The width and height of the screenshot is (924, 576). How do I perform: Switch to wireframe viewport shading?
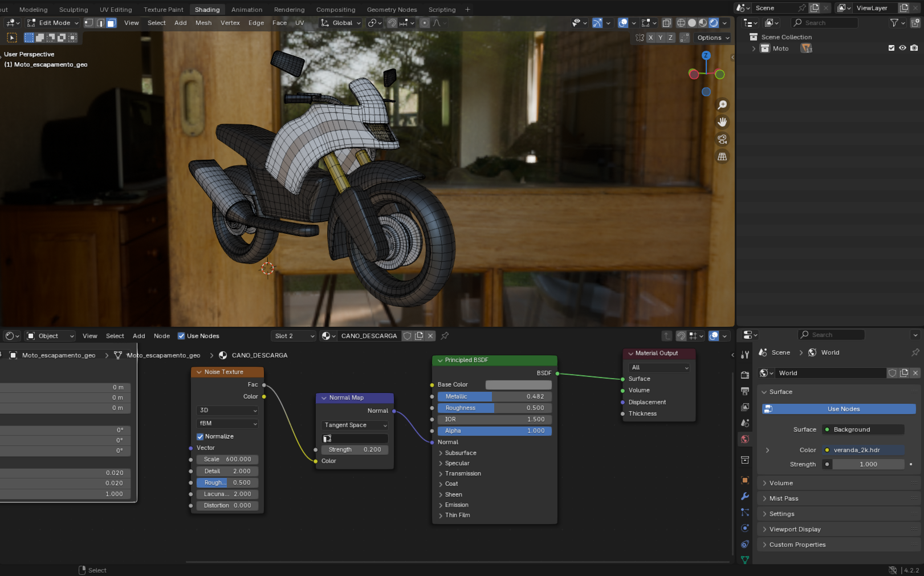click(681, 23)
